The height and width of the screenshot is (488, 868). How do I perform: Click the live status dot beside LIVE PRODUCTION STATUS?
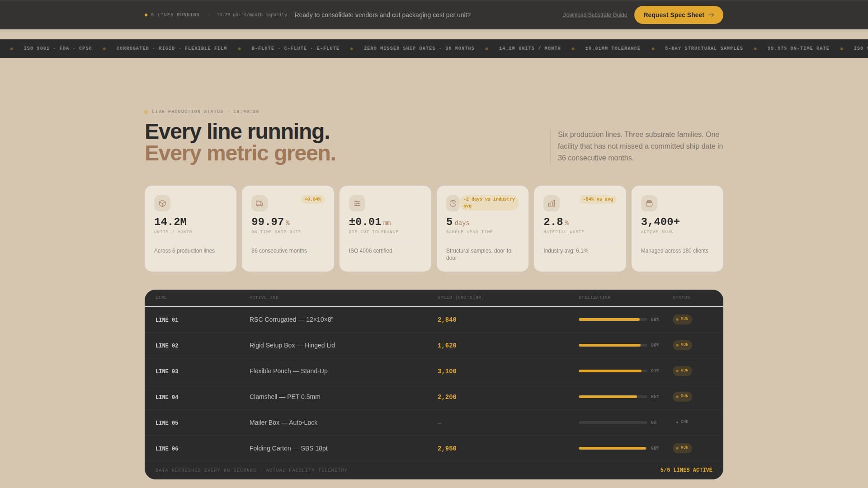pyautogui.click(x=146, y=111)
